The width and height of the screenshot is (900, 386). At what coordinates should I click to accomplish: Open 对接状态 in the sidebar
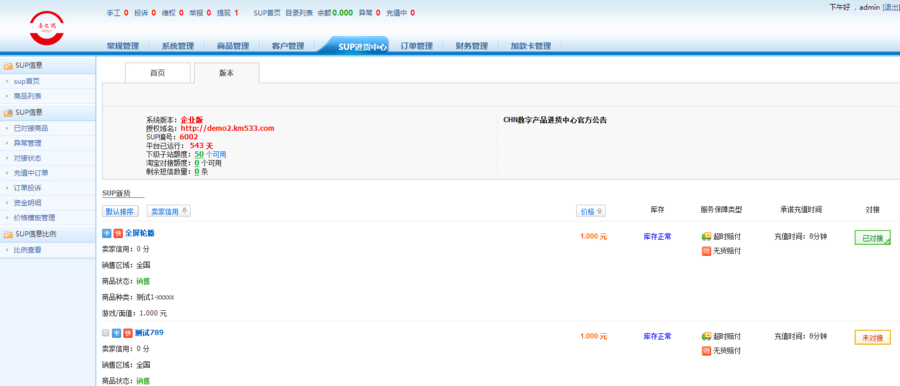pos(28,158)
